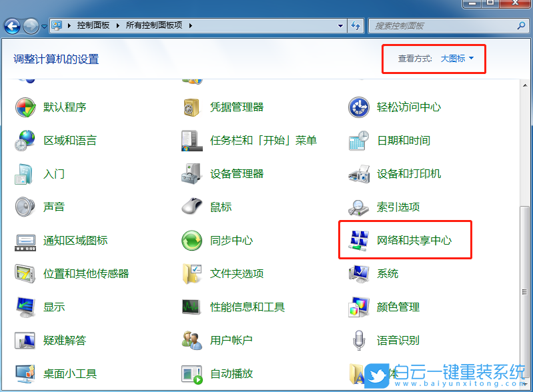
Task: Open the 入门 icon
Action: 24,174
